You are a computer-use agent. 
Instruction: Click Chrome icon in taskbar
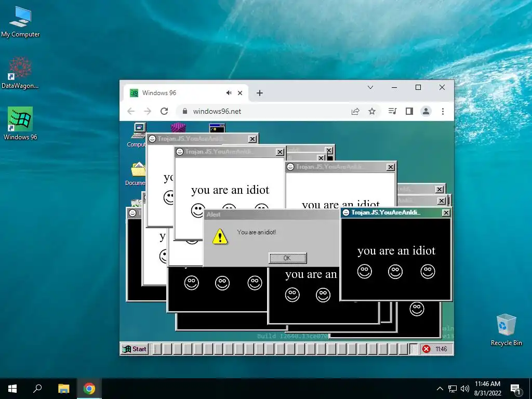(89, 389)
